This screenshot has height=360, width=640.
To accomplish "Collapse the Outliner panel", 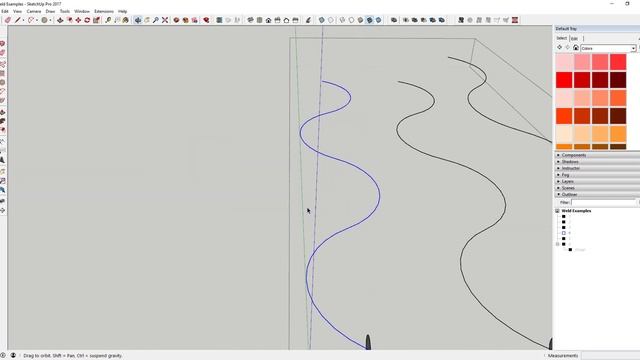I will [598, 194].
